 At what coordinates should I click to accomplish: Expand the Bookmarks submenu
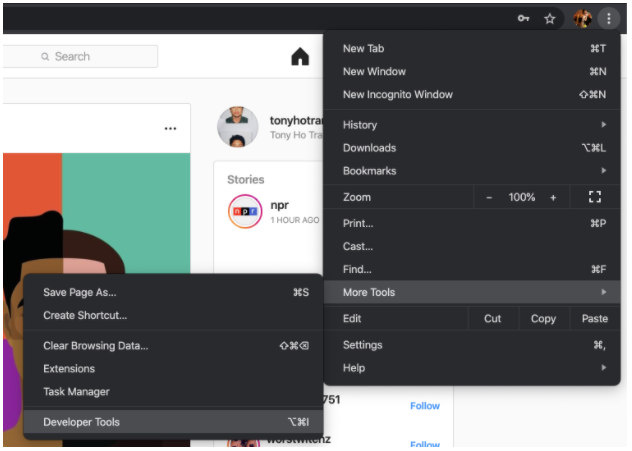pos(475,171)
